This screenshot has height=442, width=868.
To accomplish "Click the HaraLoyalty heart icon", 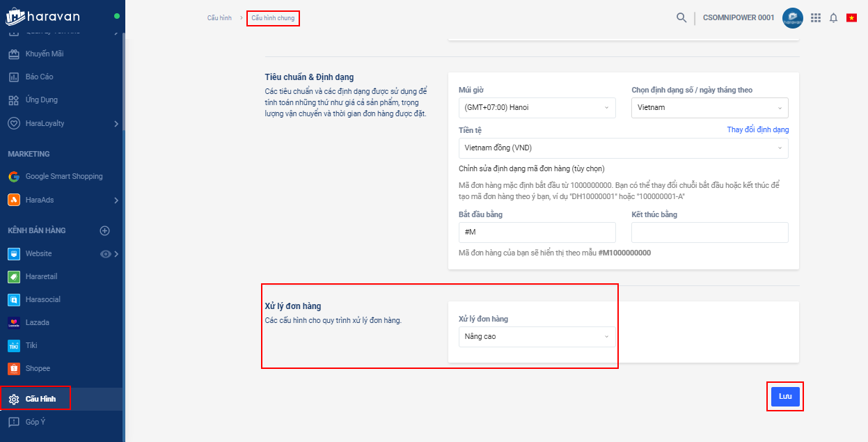I will [x=13, y=123].
